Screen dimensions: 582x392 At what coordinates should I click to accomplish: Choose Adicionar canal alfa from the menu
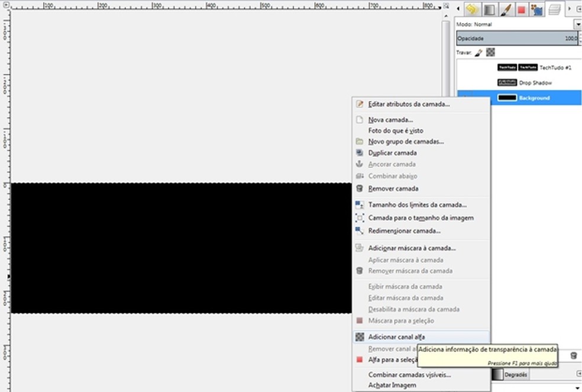pos(396,337)
